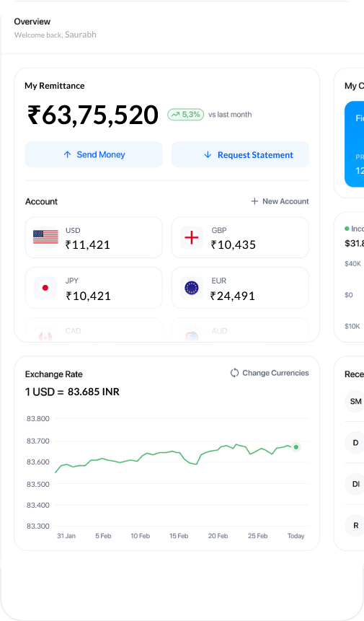364x621 pixels.
Task: Click the US flag icon in USD account
Action: coord(45,237)
